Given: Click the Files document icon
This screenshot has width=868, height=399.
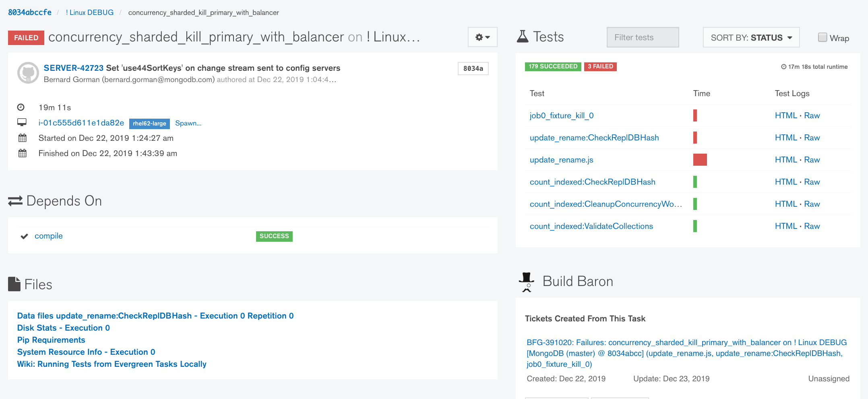Looking at the screenshot, I should [x=14, y=284].
